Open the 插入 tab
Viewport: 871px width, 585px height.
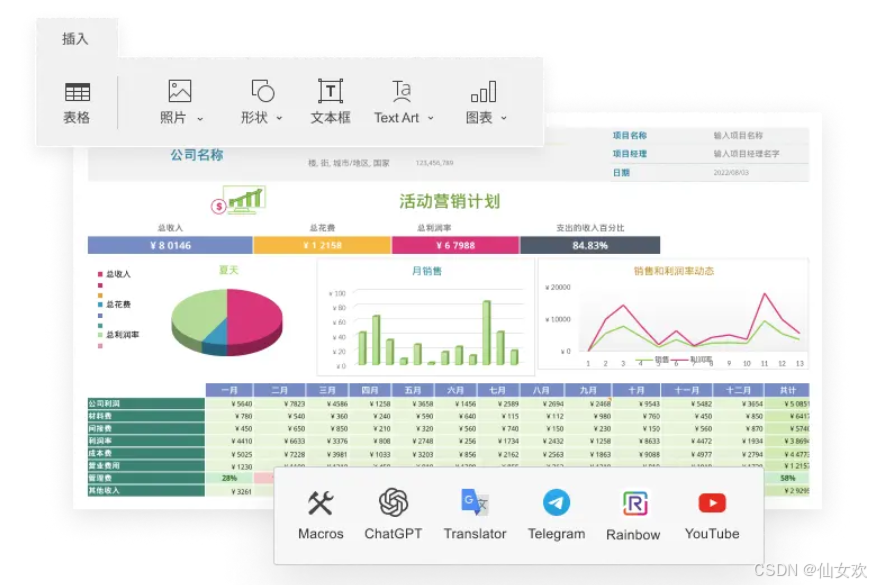75,39
